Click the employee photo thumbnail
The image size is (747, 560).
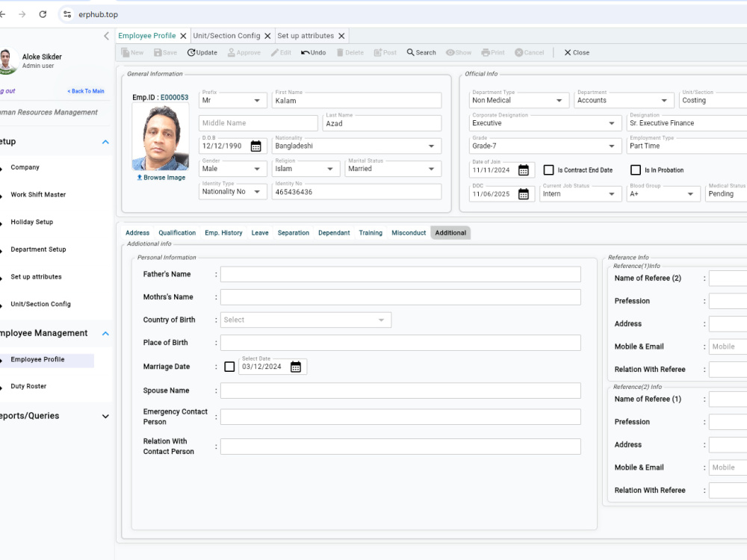pos(161,137)
